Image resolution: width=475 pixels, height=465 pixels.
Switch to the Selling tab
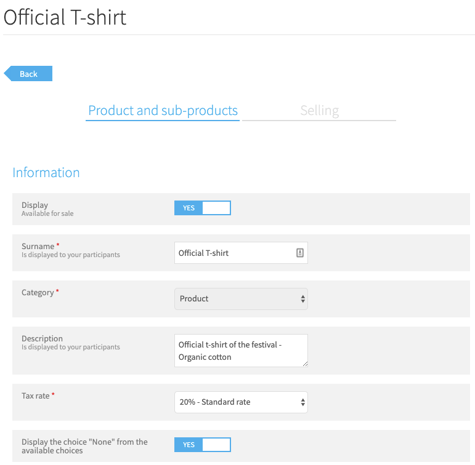click(x=319, y=111)
